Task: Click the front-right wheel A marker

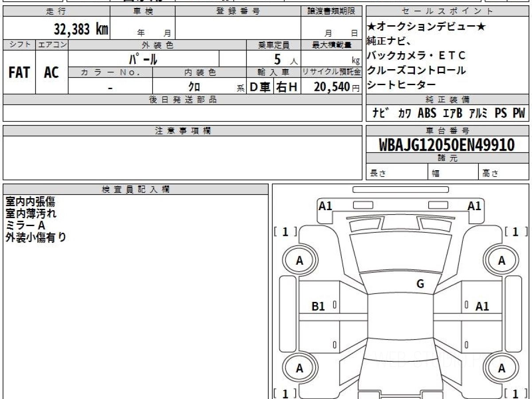Action: 501,261
